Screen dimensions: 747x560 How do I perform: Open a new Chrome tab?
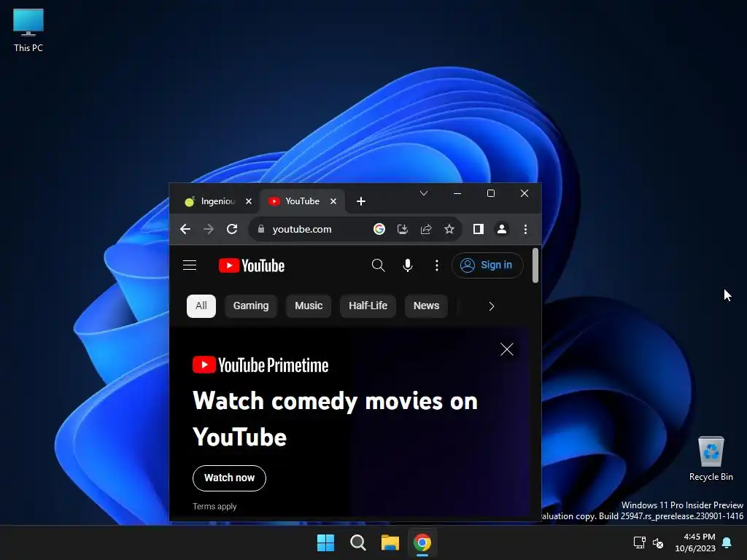[361, 201]
